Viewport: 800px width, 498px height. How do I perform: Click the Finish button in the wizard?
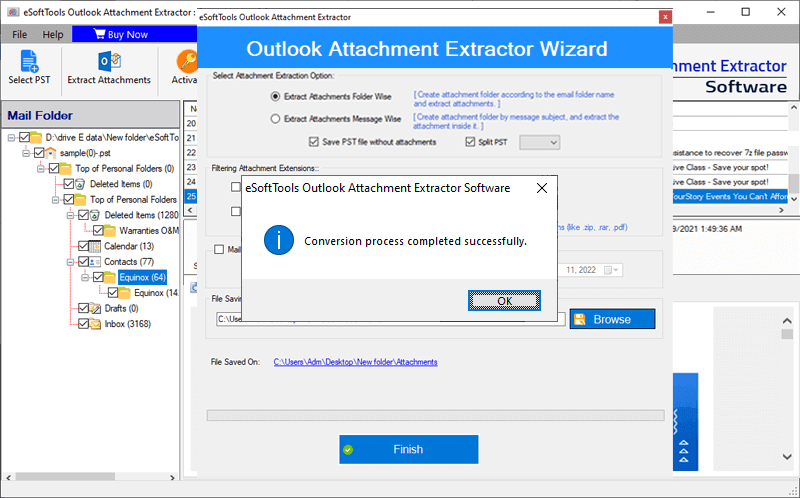pyautogui.click(x=409, y=449)
